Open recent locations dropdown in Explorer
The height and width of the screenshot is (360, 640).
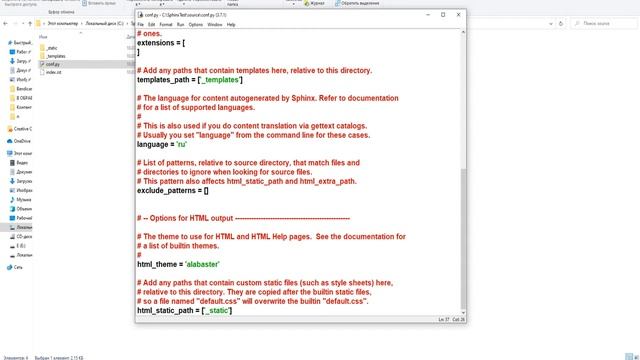[23, 24]
